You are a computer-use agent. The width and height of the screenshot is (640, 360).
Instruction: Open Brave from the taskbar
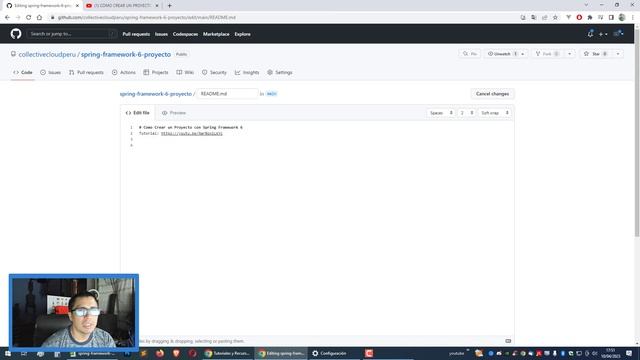[176, 353]
